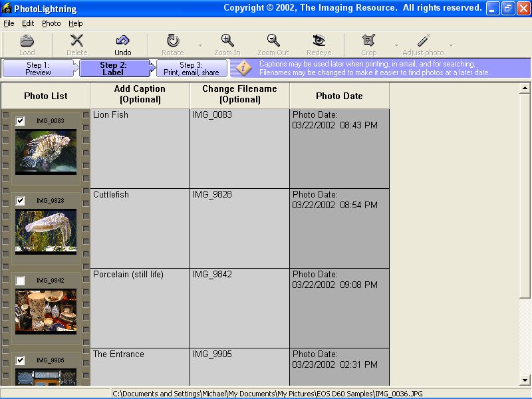This screenshot has height=399, width=532.
Task: Uncheck the IMG_0083 photo checkbox
Action: pyautogui.click(x=21, y=121)
